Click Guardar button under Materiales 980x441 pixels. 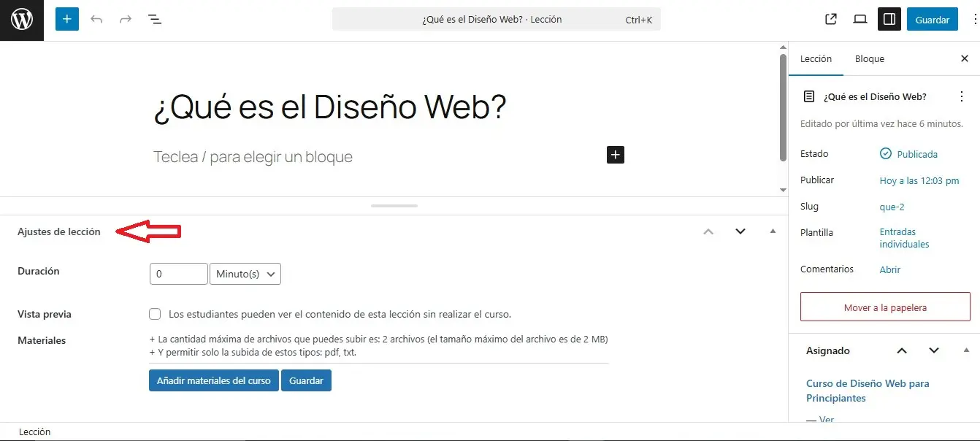pos(306,380)
